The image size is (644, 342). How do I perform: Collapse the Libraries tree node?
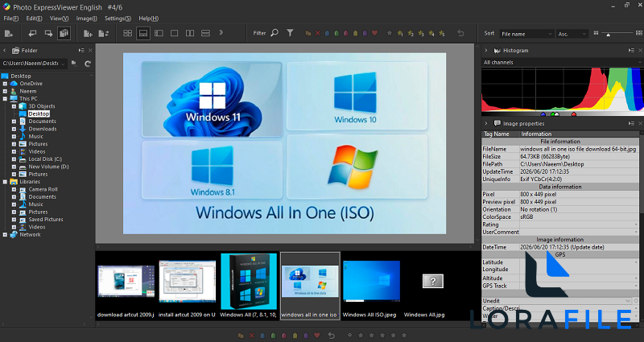[5, 182]
